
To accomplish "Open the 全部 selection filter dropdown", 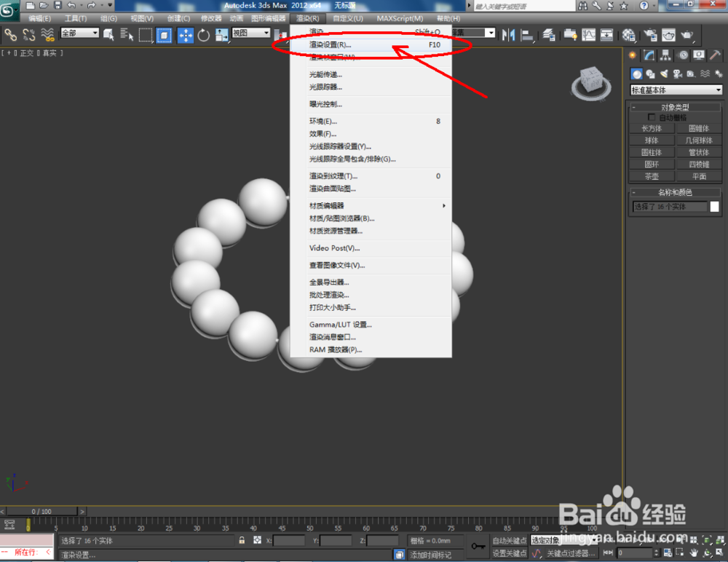I will [x=79, y=33].
